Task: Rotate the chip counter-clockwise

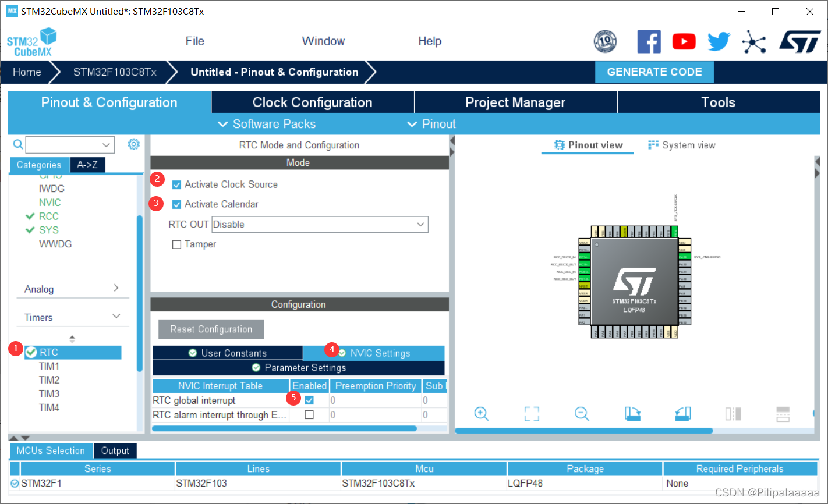Action: coord(682,414)
